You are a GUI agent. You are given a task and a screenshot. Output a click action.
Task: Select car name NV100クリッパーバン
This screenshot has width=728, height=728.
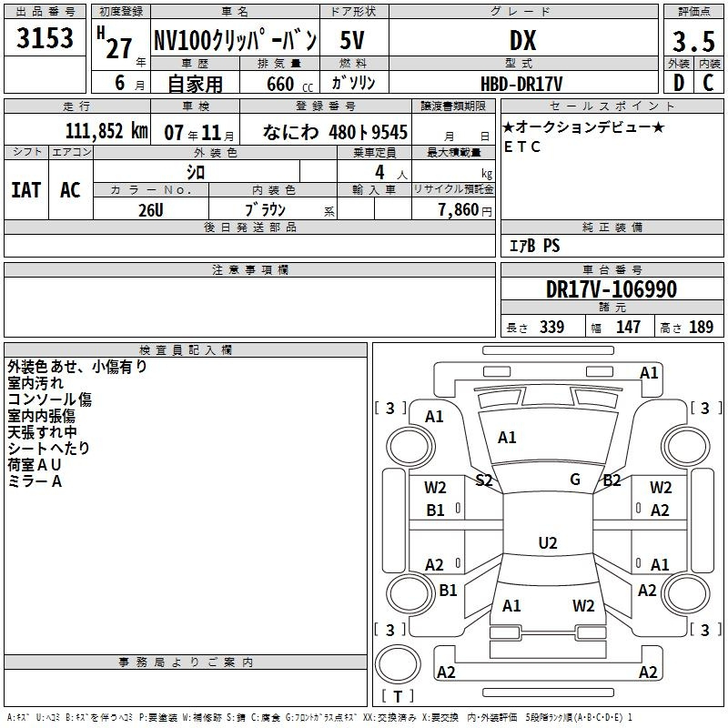coord(235,40)
